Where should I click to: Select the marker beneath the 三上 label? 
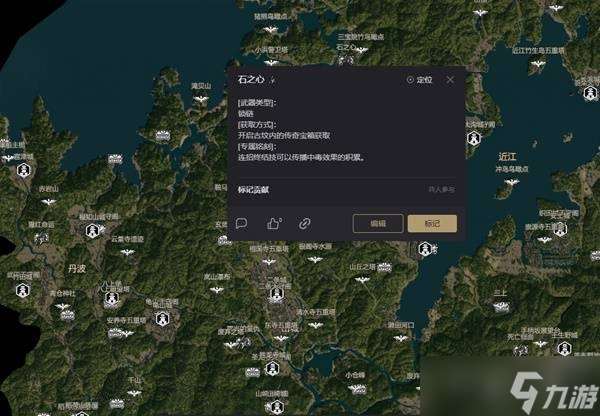[501, 306]
